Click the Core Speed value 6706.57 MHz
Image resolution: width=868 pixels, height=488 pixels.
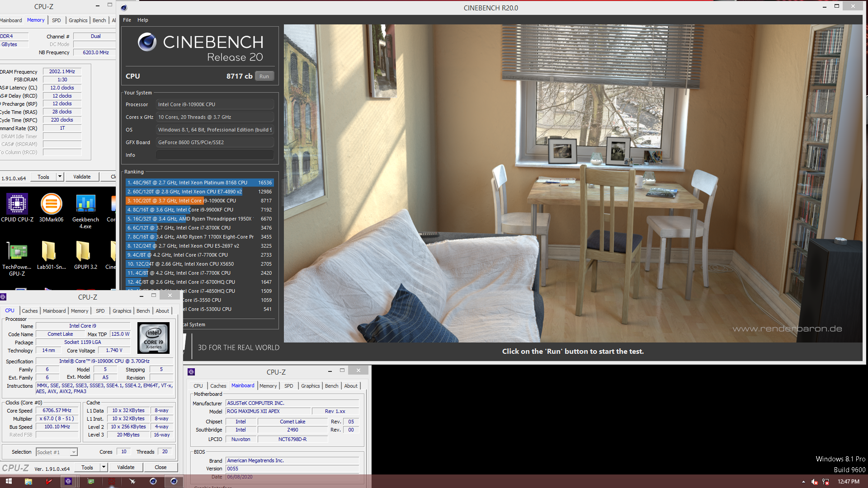(57, 411)
